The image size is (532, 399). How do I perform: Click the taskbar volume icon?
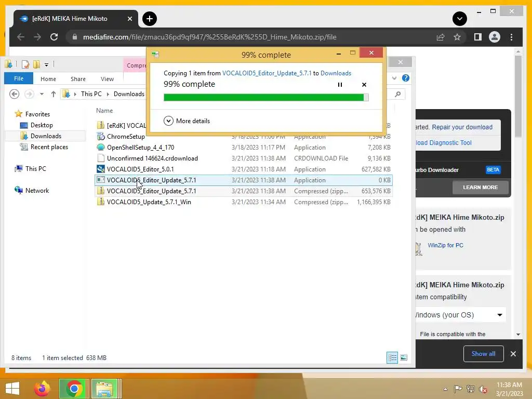pos(483,389)
